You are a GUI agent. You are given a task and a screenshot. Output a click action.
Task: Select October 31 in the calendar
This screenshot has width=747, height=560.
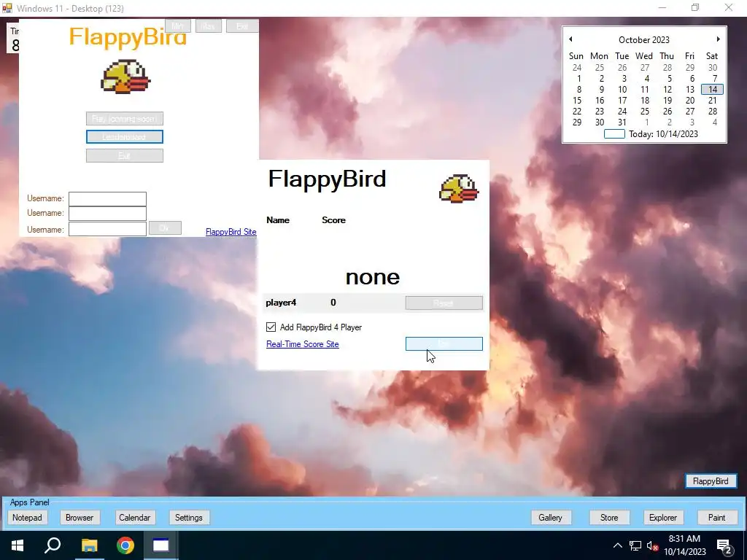coord(622,122)
